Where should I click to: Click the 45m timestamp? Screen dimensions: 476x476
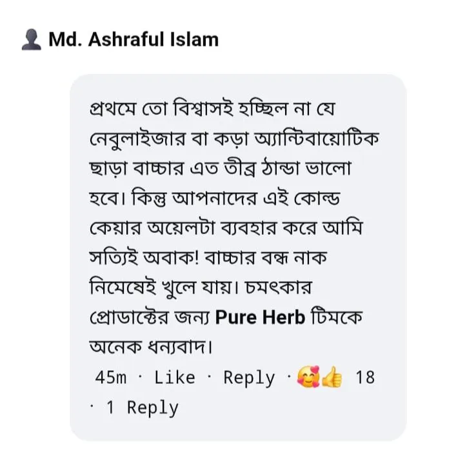(110, 378)
